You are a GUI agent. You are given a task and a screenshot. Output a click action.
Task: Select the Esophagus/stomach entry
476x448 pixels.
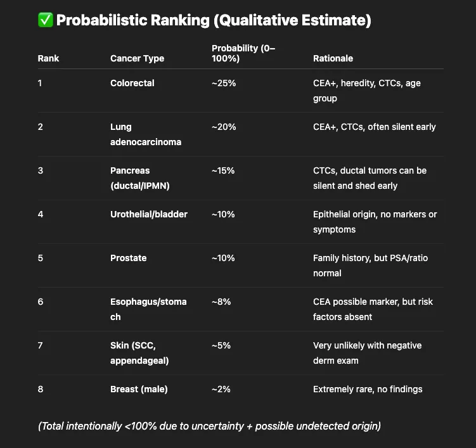[148, 309]
